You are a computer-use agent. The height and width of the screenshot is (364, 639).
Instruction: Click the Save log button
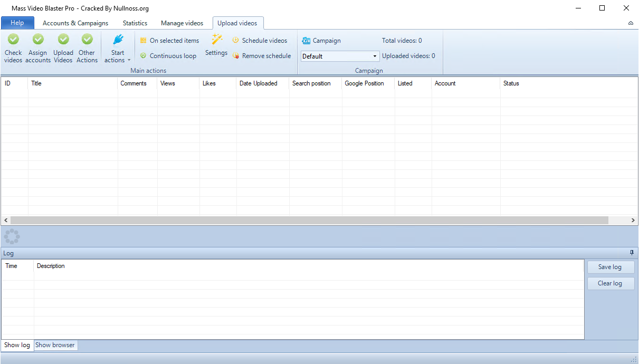611,267
